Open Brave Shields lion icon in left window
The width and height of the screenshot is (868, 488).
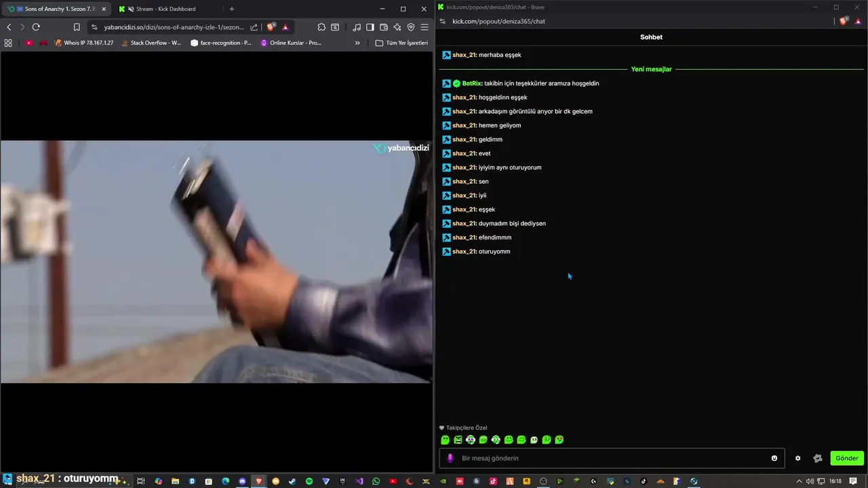tap(271, 27)
